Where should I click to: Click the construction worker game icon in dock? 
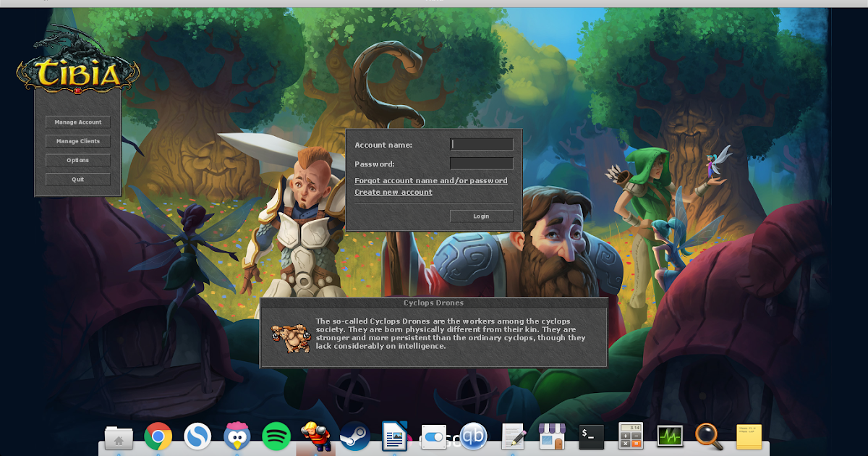click(315, 436)
